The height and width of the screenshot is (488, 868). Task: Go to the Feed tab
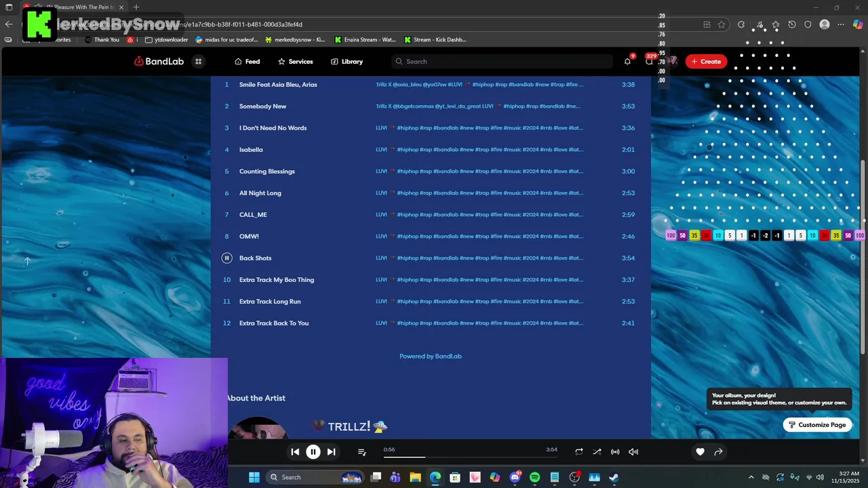248,62
